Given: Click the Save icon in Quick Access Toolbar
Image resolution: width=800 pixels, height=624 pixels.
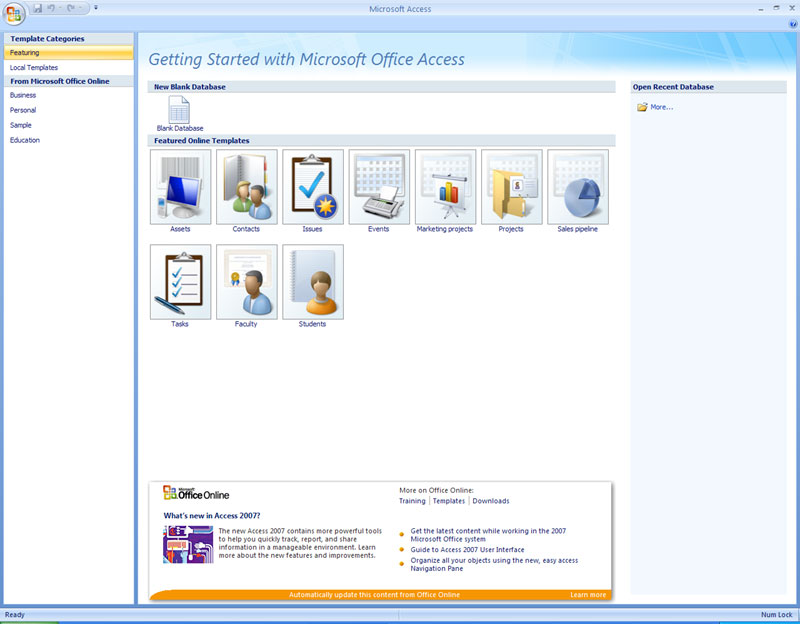Looking at the screenshot, I should (x=38, y=8).
